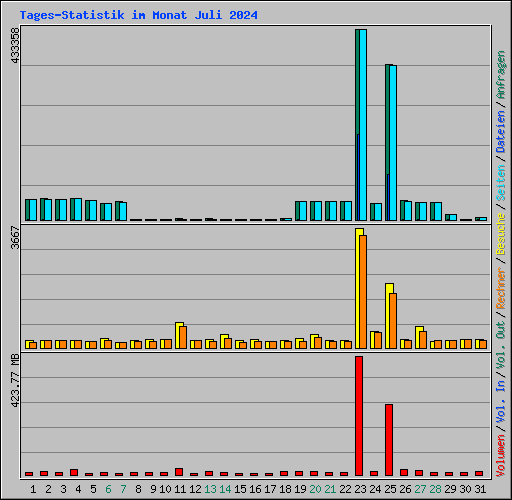This screenshot has height=500, width=512.
Task: Click the orange Rechner bar for day 25
Action: tap(393, 321)
